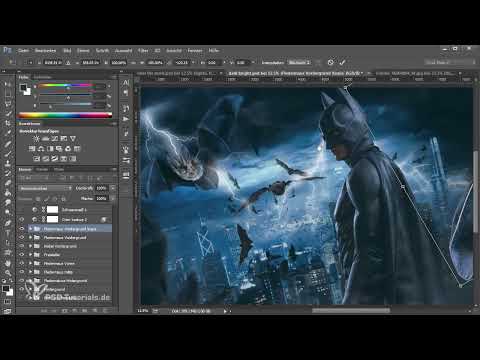The height and width of the screenshot is (360, 480).
Task: Hide the Fraktale group
Action: coord(22,255)
